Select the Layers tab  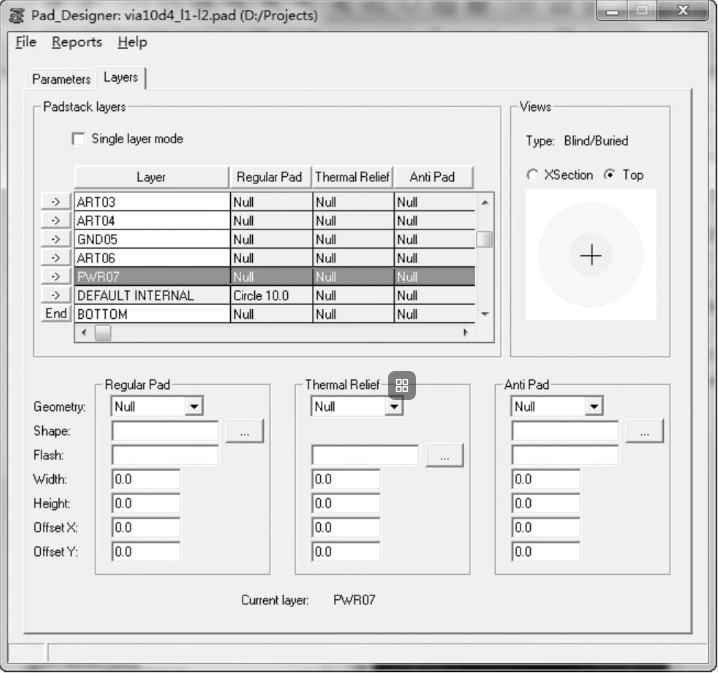click(121, 77)
